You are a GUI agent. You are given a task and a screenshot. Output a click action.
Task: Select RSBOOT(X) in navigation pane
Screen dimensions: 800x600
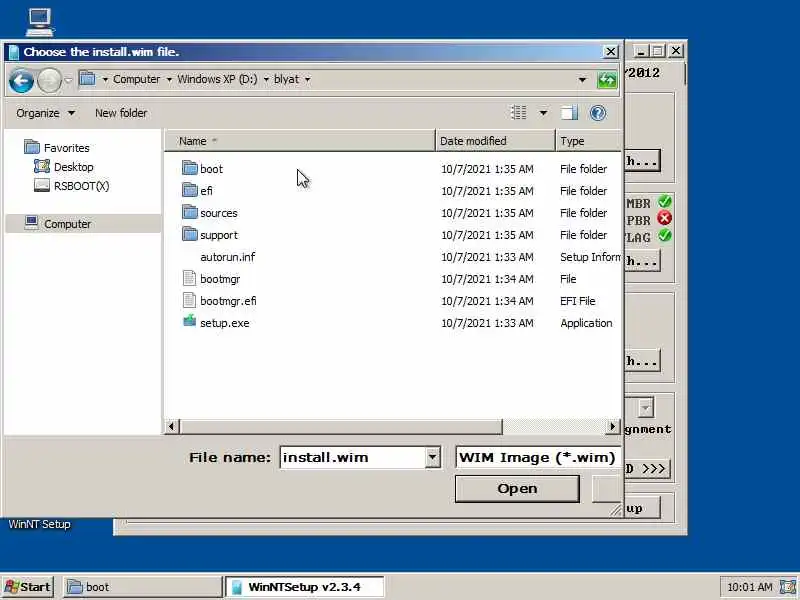click(x=82, y=186)
